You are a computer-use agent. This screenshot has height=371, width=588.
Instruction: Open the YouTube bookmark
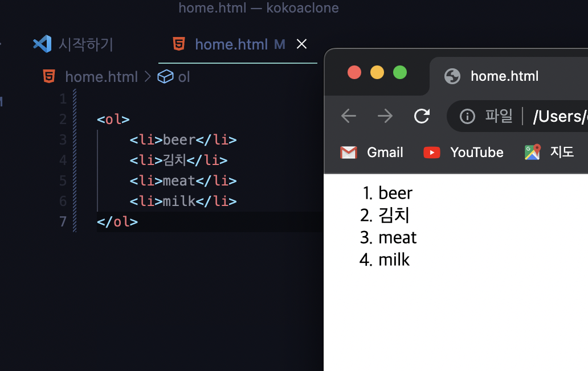[x=463, y=152]
